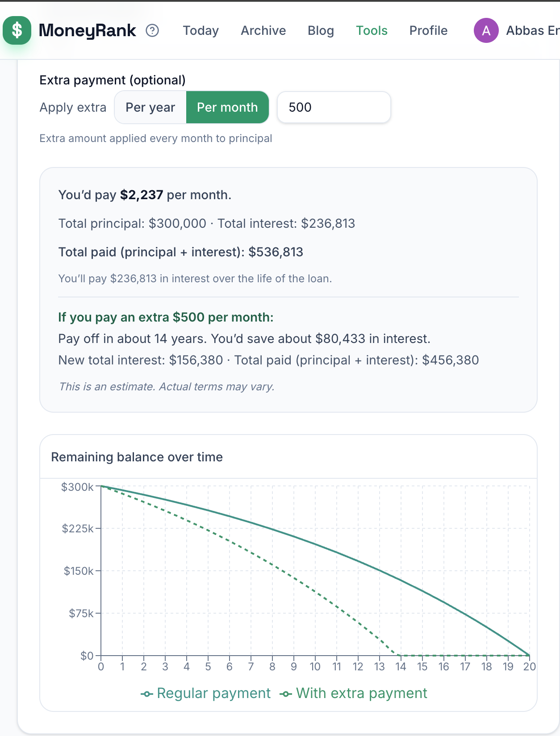Viewport: 560px width, 736px height.
Task: Click the purple user avatar icon
Action: click(x=486, y=30)
